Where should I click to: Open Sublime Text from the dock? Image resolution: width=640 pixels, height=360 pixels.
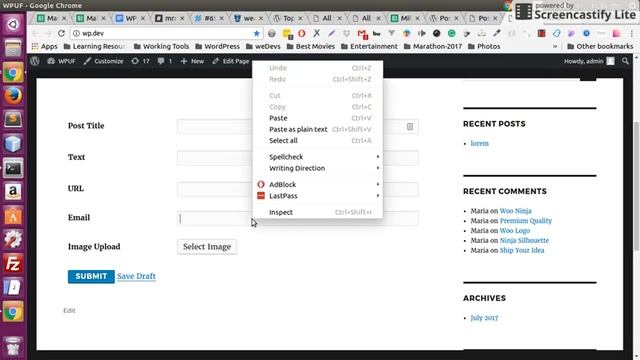[x=13, y=120]
